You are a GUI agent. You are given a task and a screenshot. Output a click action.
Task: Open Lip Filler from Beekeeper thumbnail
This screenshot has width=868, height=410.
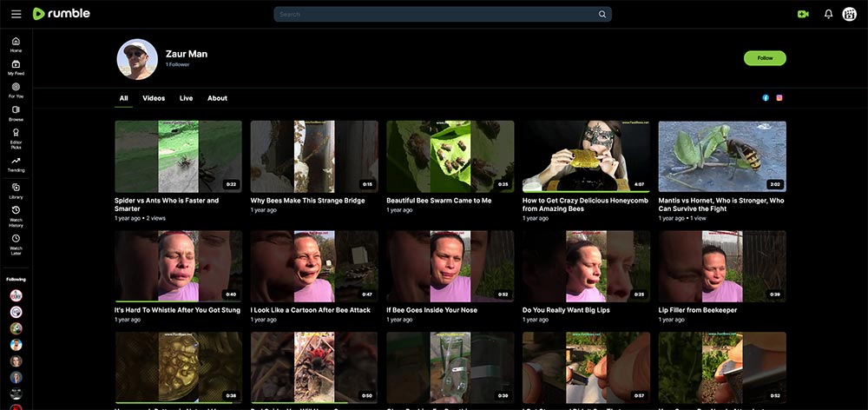722,266
